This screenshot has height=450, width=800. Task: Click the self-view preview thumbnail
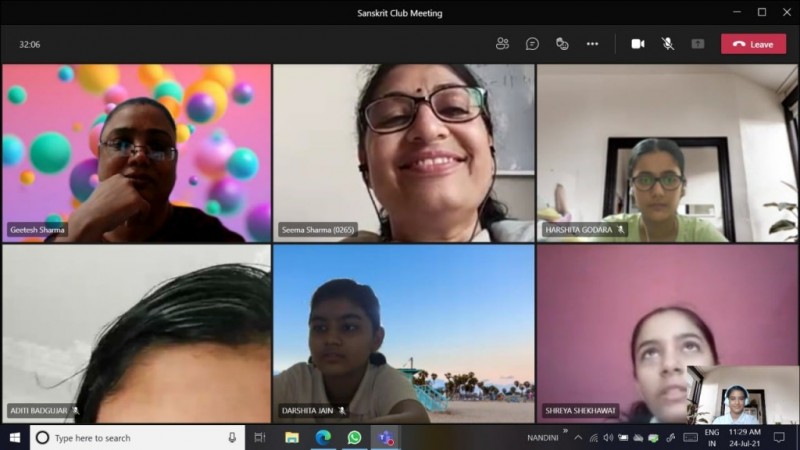point(742,394)
